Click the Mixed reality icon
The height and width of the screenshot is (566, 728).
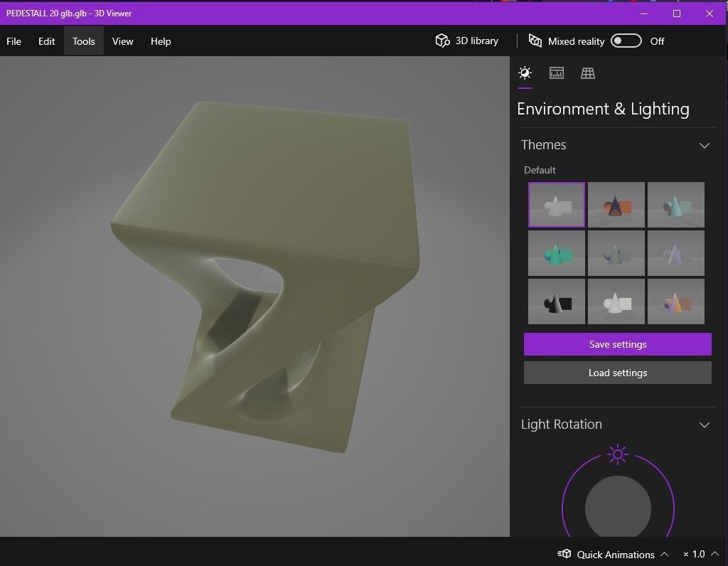535,41
